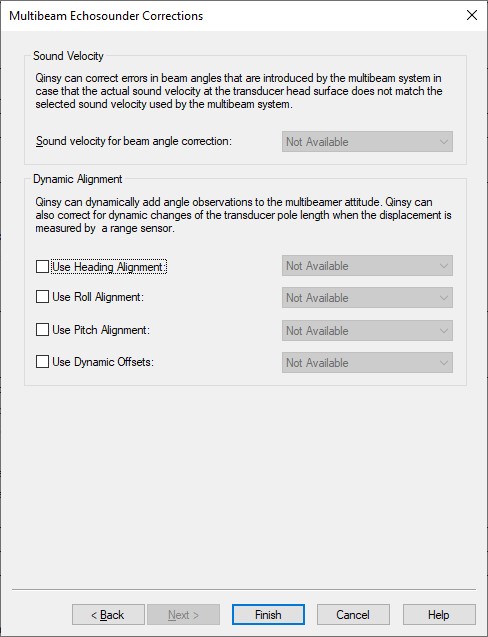Complete the wizard with Finish
This screenshot has width=488, height=637.
coord(268,615)
